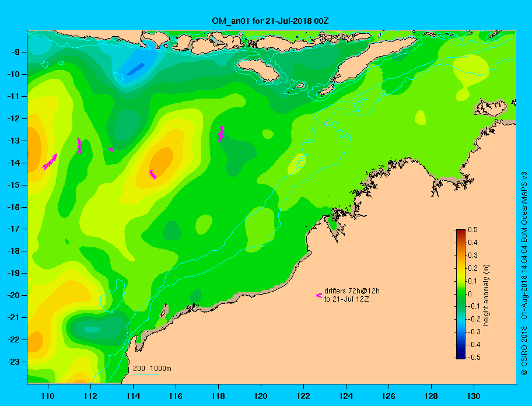The height and width of the screenshot is (406, 532).
Task: Click the '-0.4' colour bar tick label
Action: tap(474, 345)
